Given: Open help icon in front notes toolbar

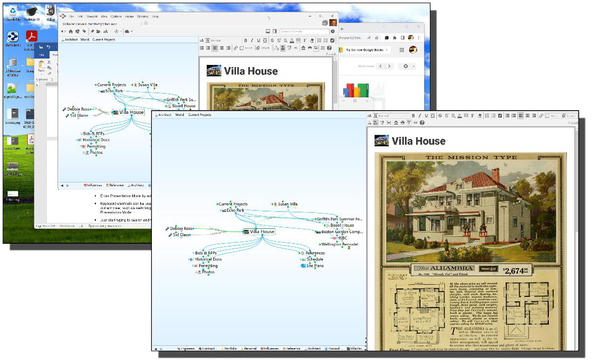Looking at the screenshot, I should (x=423, y=123).
